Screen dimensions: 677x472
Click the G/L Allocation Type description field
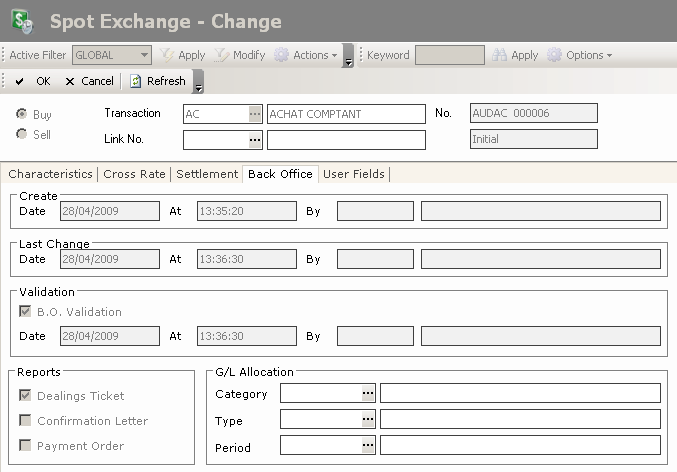520,420
